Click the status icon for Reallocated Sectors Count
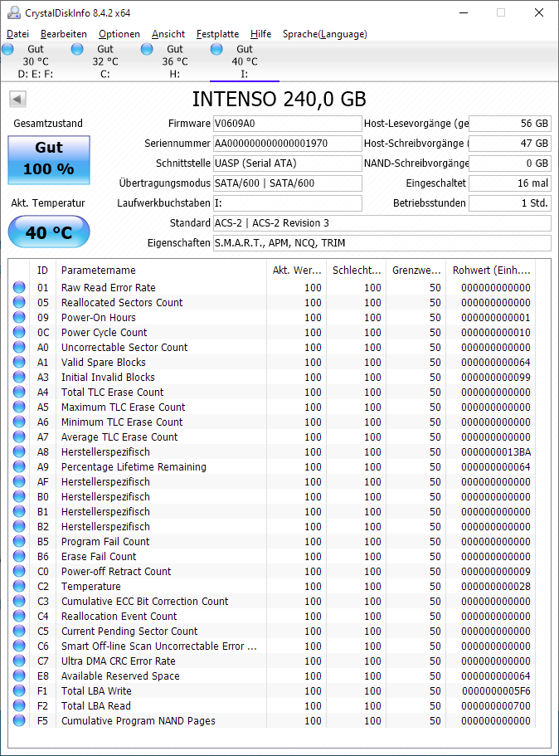This screenshot has height=756, width=559. click(x=19, y=302)
